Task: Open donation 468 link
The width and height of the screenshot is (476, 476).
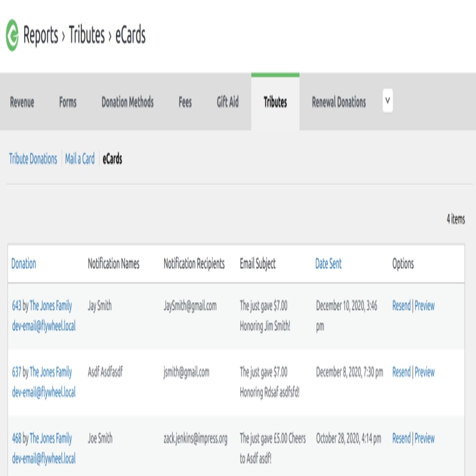Action: tap(17, 438)
